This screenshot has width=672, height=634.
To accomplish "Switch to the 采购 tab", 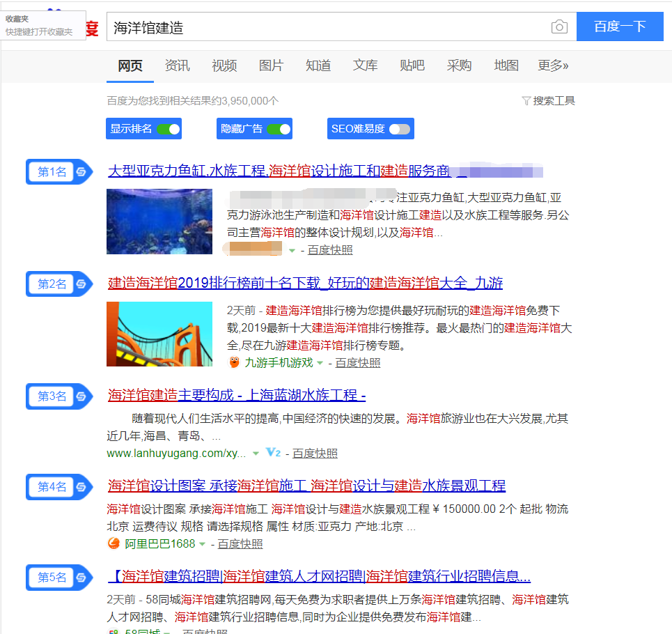I will [459, 65].
